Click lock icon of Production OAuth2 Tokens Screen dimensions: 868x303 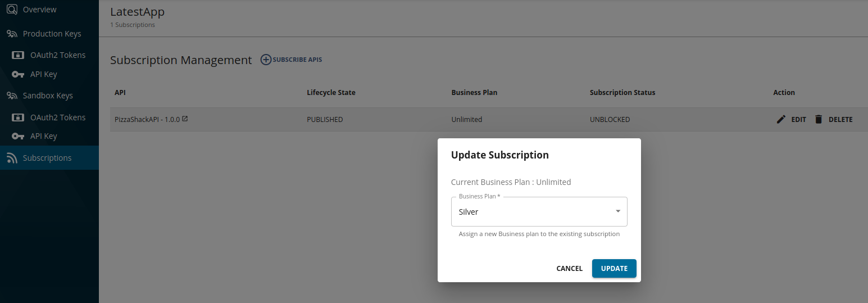click(x=18, y=55)
